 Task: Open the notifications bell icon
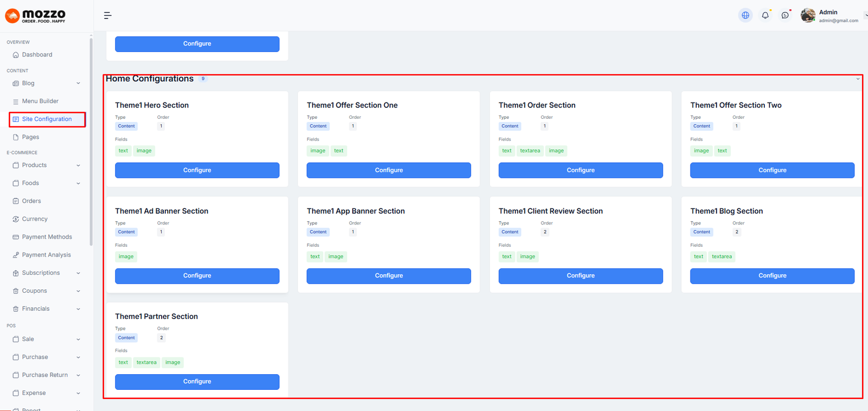tap(765, 15)
